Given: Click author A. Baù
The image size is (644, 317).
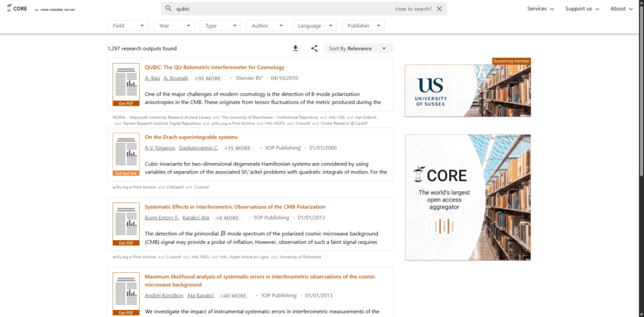Looking at the screenshot, I should [x=152, y=78].
